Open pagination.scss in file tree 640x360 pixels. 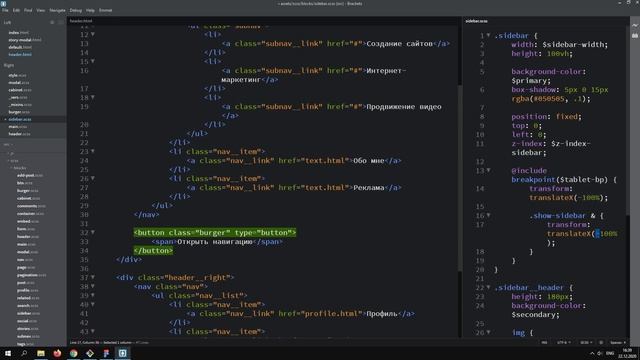31,275
